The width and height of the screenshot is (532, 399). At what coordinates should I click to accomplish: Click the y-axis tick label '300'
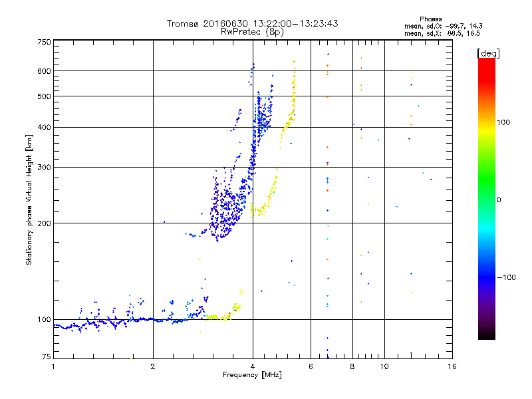(x=44, y=167)
